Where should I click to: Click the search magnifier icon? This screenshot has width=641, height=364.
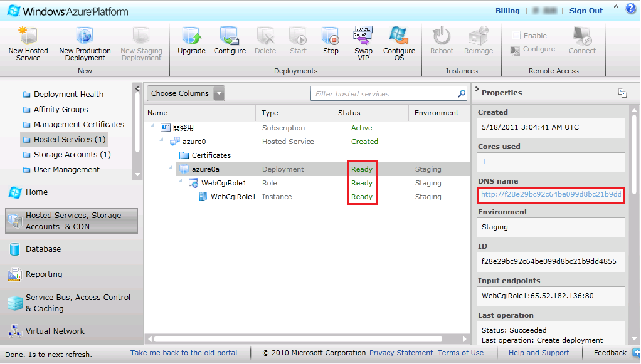[462, 93]
